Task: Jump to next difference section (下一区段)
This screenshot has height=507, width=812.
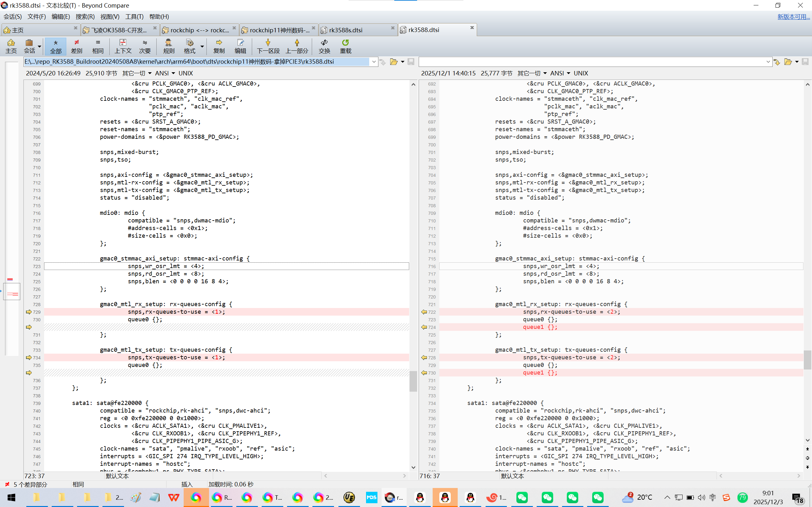Action: click(x=268, y=46)
